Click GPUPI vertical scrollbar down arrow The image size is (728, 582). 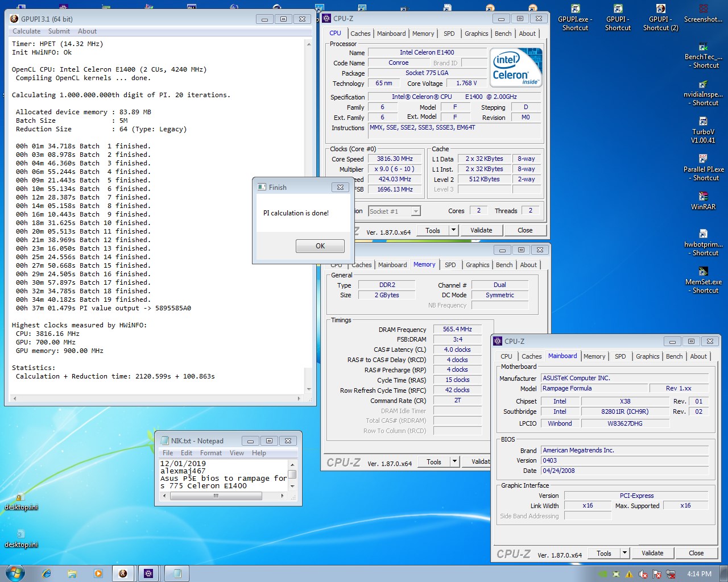[x=309, y=390]
